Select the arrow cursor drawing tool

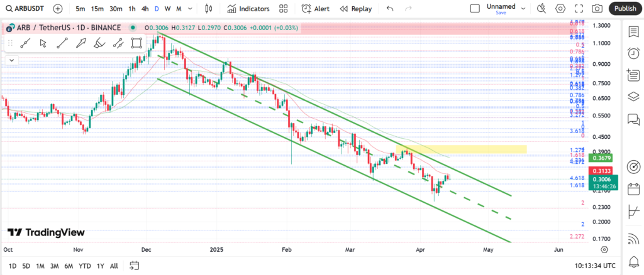pyautogui.click(x=43, y=43)
